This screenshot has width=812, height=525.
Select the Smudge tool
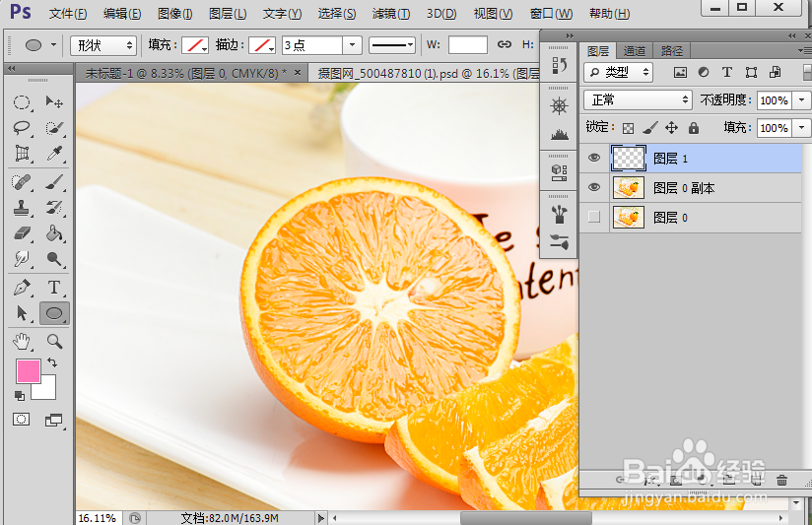coord(22,258)
